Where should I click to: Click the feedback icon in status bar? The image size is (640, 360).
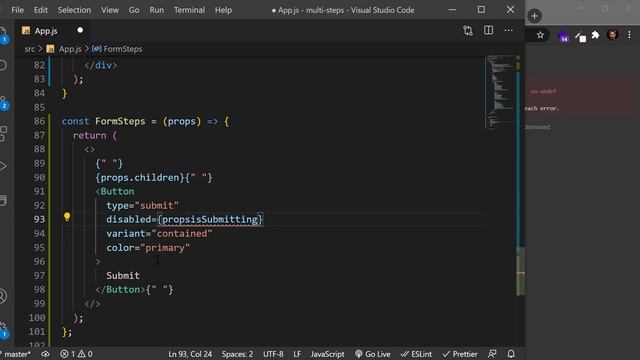pos(492,354)
